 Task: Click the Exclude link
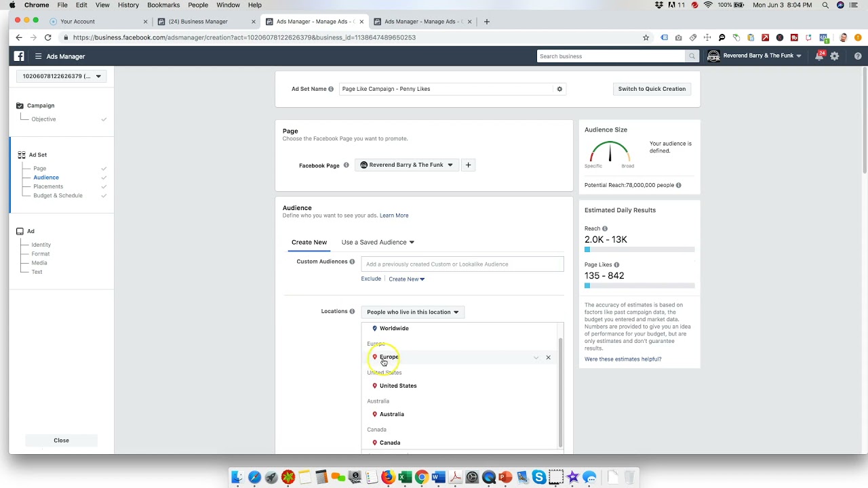(x=371, y=279)
